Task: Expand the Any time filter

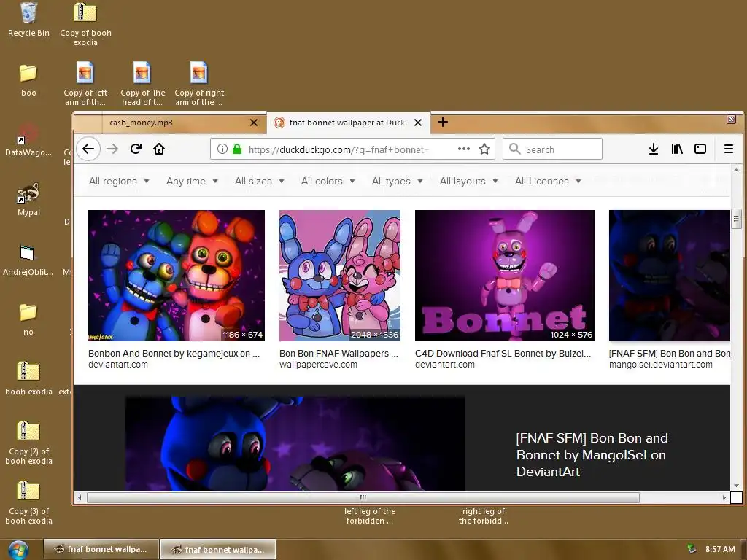Action: [x=192, y=181]
